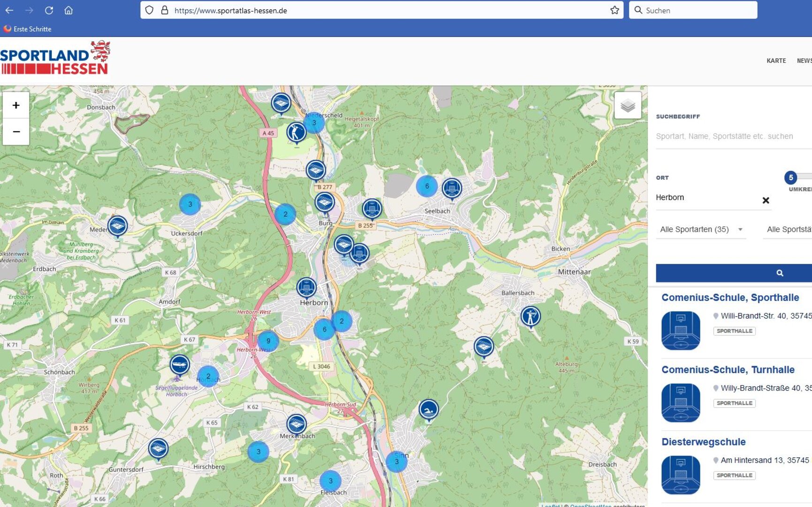Screen dimensions: 812x507
Task: Select the archery marker near Ballersbach
Action: pyautogui.click(x=530, y=317)
